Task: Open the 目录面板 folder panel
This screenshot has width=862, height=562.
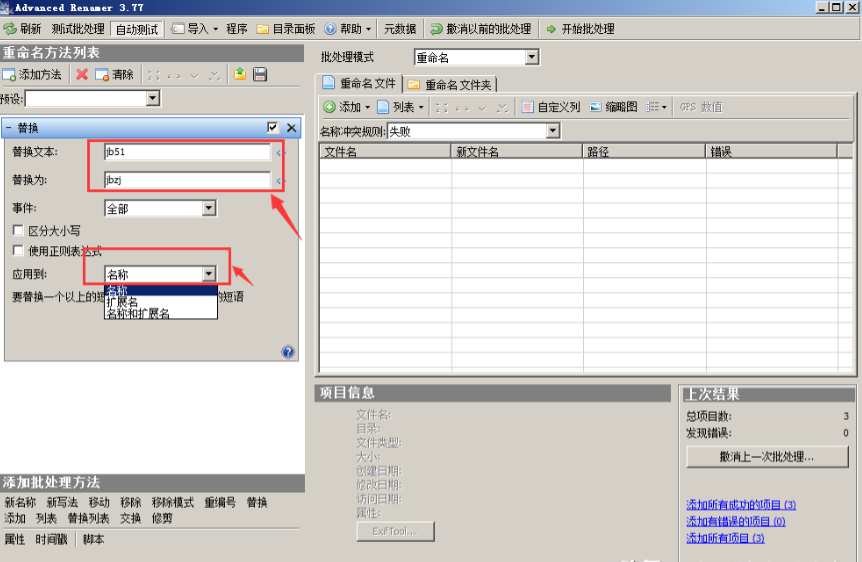Action: pyautogui.click(x=286, y=29)
